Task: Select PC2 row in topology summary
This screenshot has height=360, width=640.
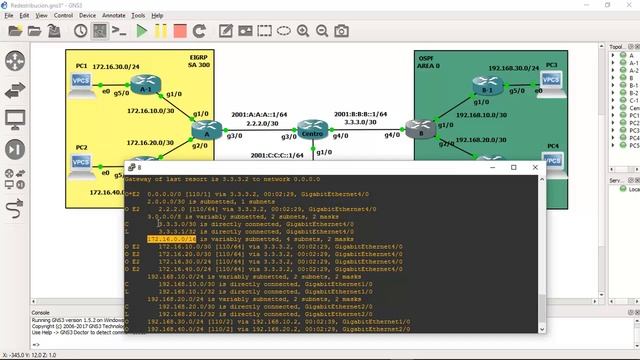Action: pyautogui.click(x=624, y=122)
